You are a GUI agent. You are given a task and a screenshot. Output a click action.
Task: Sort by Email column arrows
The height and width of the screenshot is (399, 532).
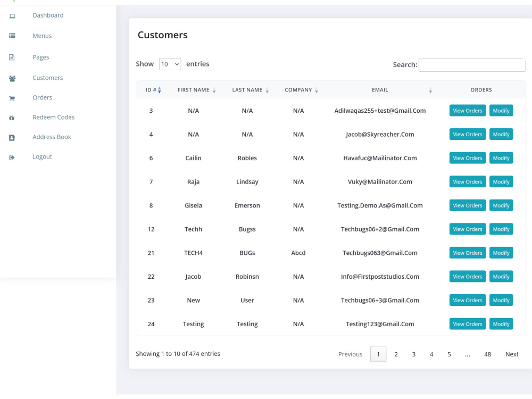tap(430, 90)
